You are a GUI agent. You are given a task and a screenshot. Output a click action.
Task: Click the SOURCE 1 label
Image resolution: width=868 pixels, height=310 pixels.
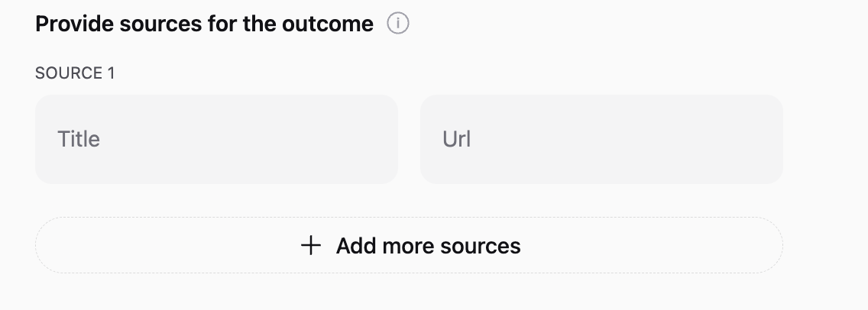75,73
